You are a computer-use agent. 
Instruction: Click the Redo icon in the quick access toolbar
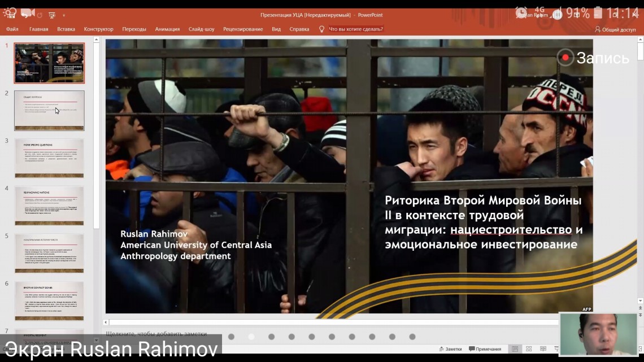39,14
